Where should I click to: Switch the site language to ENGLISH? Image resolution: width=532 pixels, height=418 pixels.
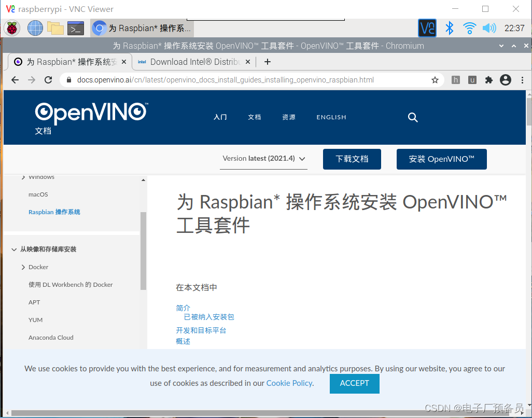coord(331,117)
